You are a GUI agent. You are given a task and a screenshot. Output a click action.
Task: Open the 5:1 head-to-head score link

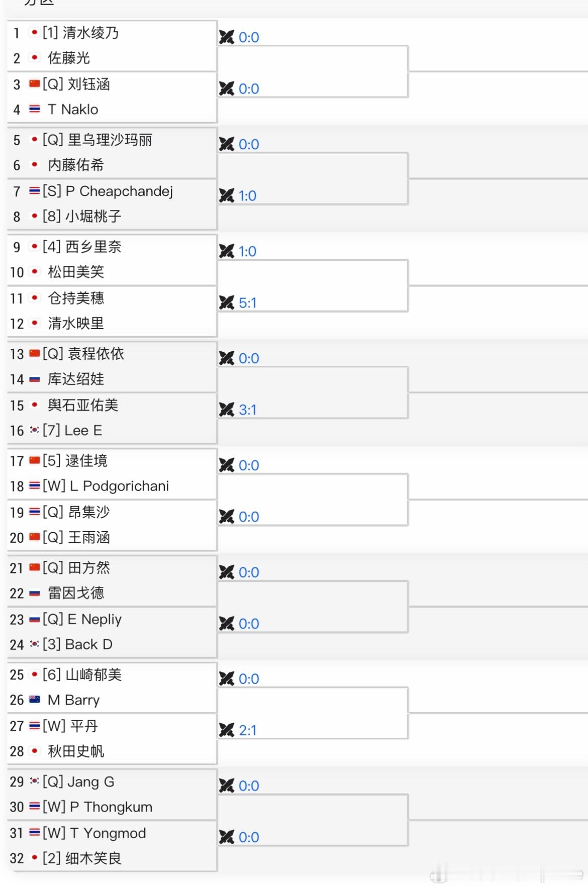tap(248, 303)
